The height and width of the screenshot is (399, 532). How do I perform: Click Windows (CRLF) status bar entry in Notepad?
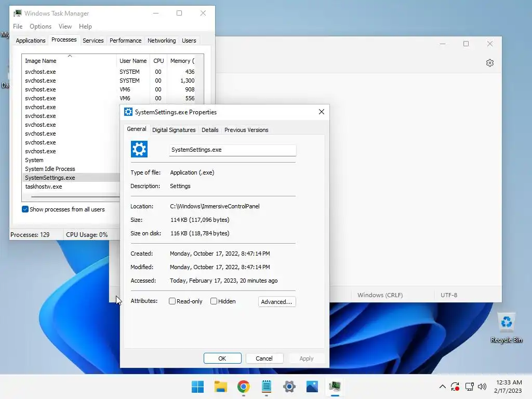[x=380, y=295]
